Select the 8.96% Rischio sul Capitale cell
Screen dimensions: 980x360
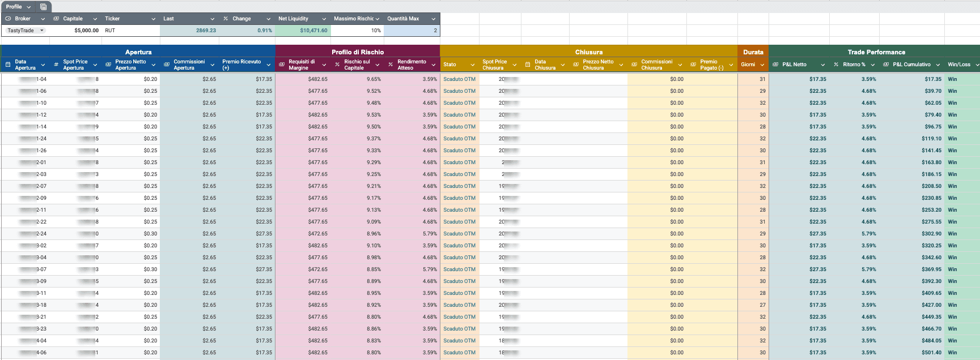click(358, 234)
